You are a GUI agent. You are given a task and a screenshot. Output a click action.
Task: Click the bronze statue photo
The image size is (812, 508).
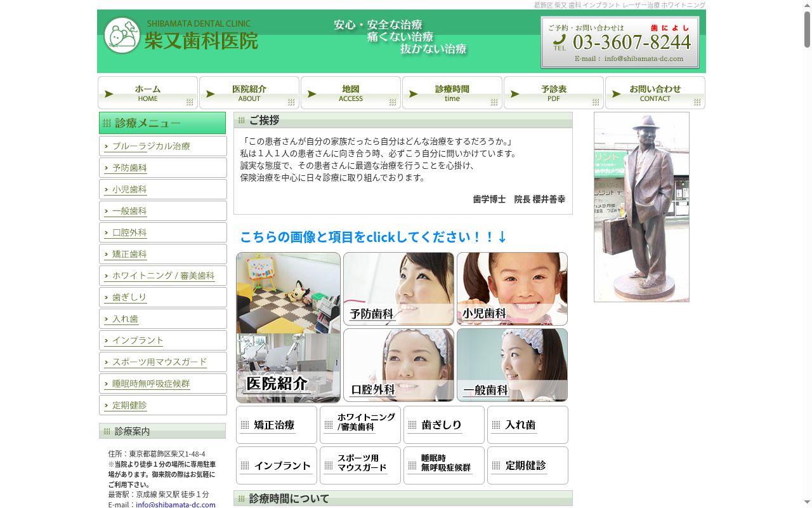641,207
